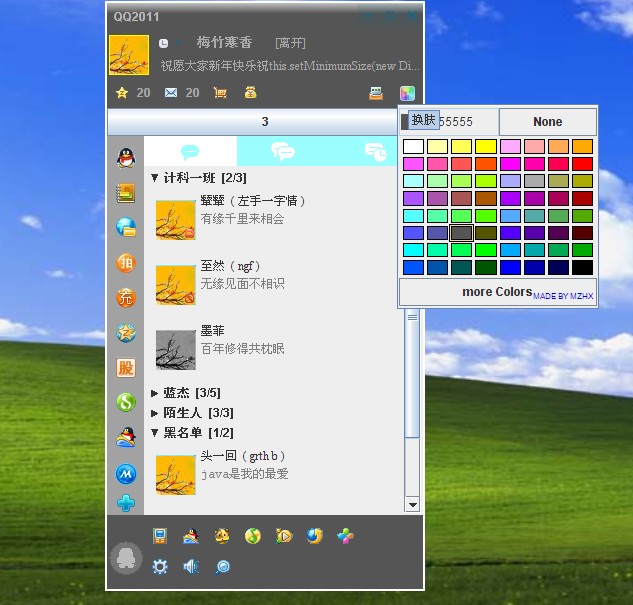Pick the white color swatch
Image resolution: width=633 pixels, height=605 pixels.
tap(413, 147)
